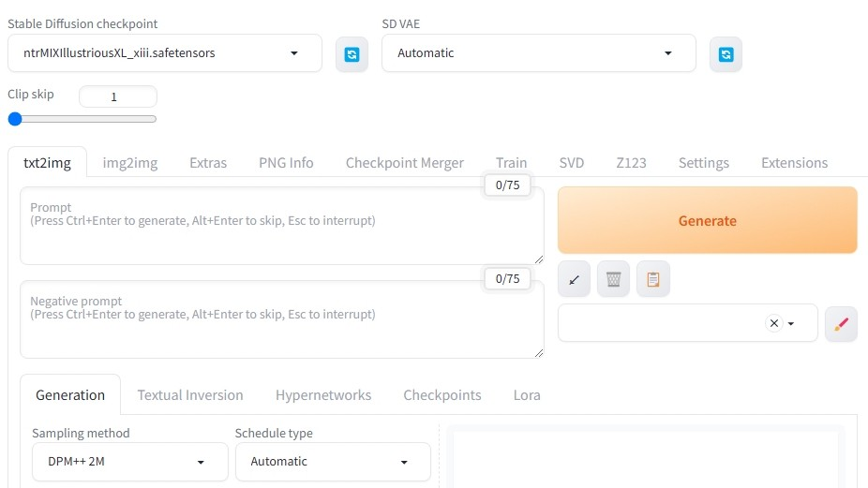Open style editor with the paintbrush icon
The width and height of the screenshot is (868, 488).
841,324
